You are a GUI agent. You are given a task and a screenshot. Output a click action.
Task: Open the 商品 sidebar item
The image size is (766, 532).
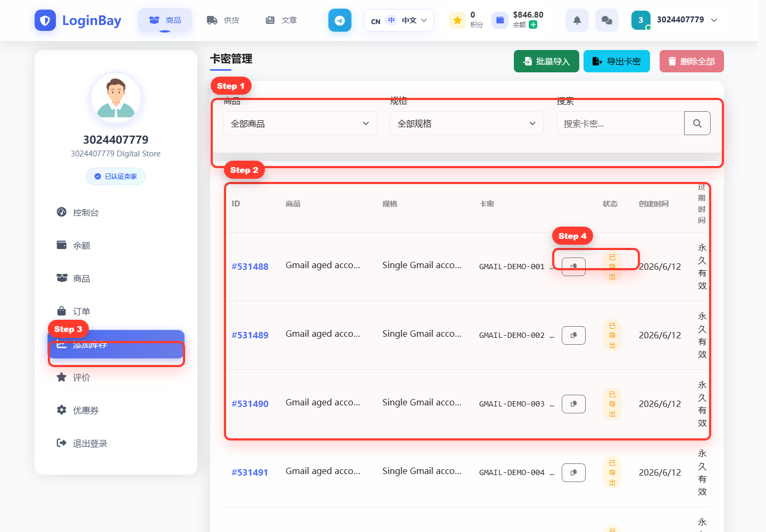116,278
